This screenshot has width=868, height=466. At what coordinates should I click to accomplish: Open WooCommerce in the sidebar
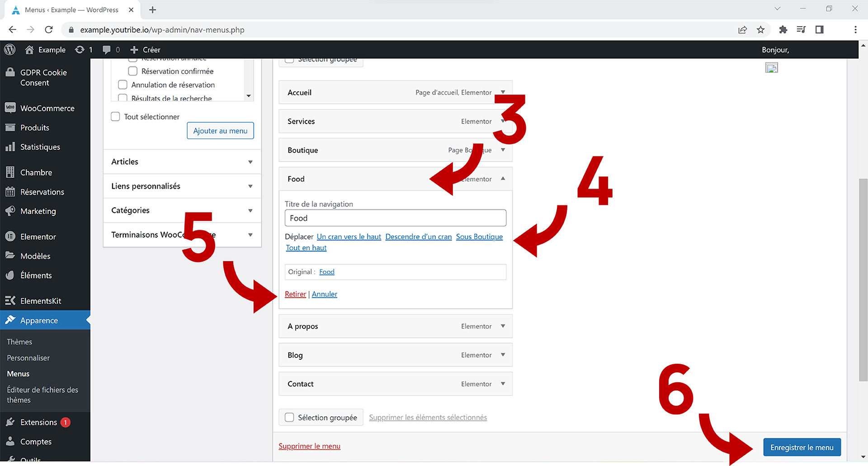[x=47, y=109]
